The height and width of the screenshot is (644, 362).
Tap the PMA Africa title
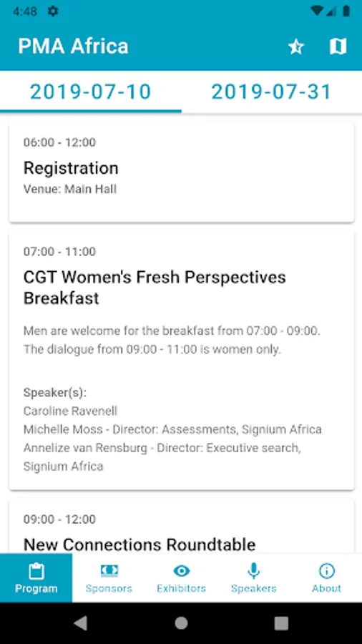tap(73, 47)
